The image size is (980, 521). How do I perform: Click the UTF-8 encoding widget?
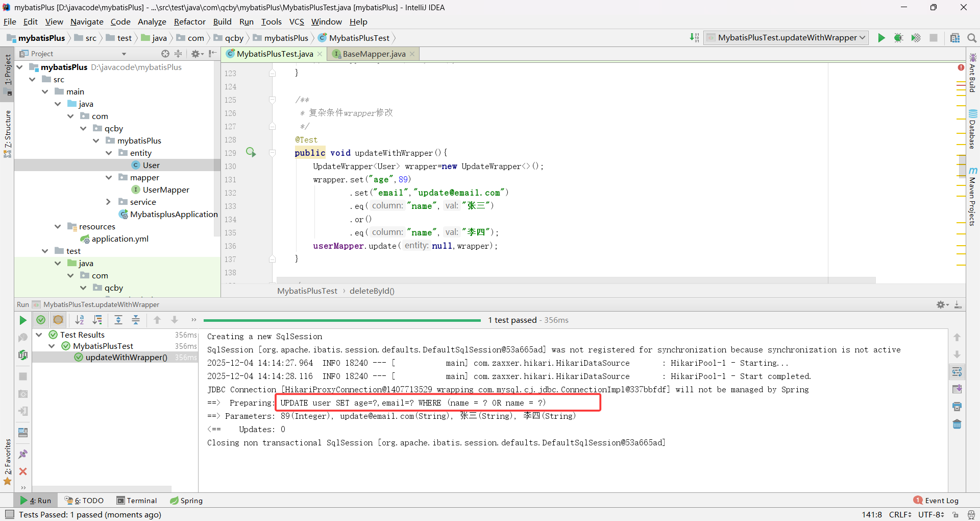click(x=932, y=514)
